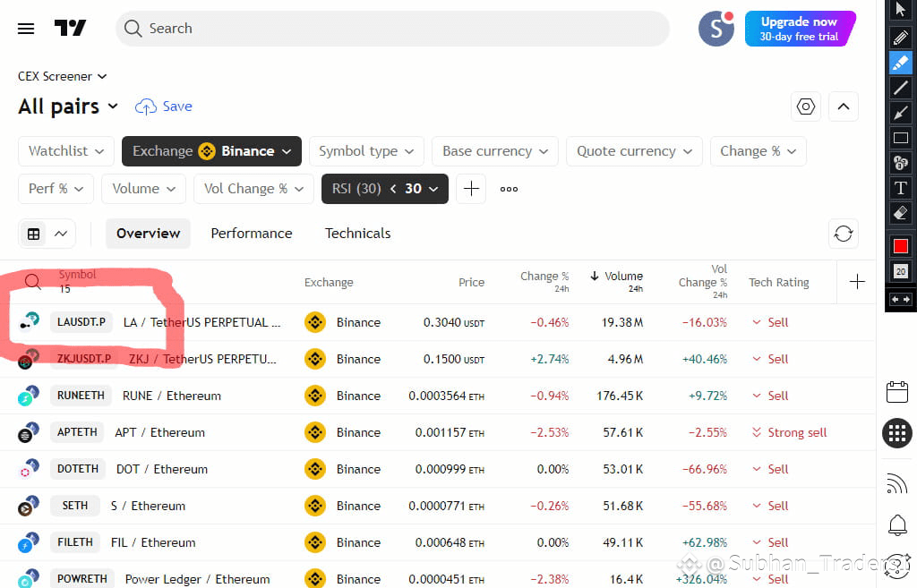Open the RUNEETH symbol
This screenshot has height=588, width=917.
tap(81, 396)
